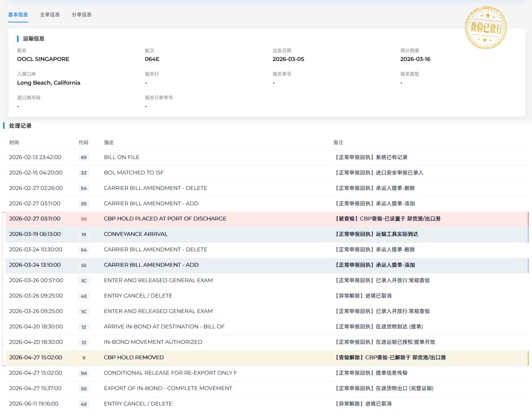This screenshot has width=532, height=417.
Task: Click the 备注 column header
Action: click(x=338, y=143)
